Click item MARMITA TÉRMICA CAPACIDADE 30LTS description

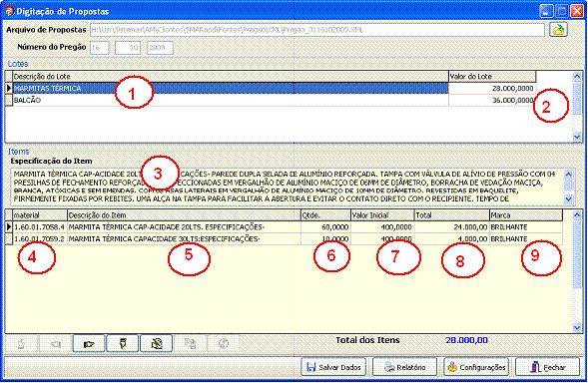pos(184,238)
